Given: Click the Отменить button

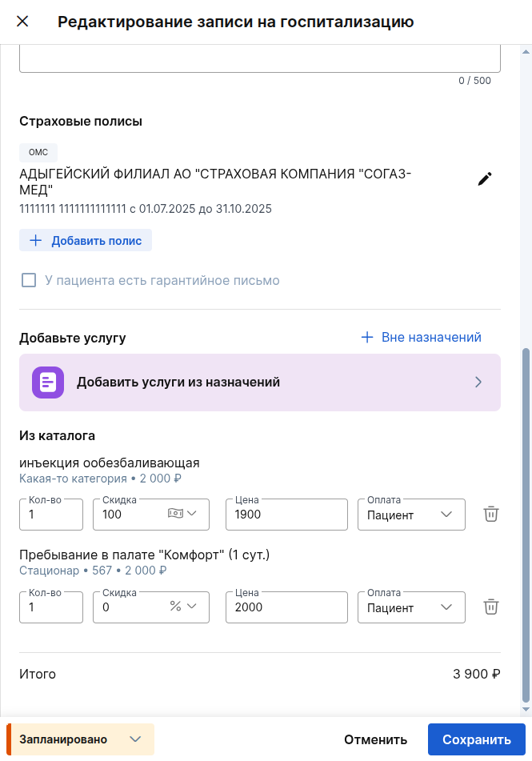Looking at the screenshot, I should pyautogui.click(x=375, y=739).
